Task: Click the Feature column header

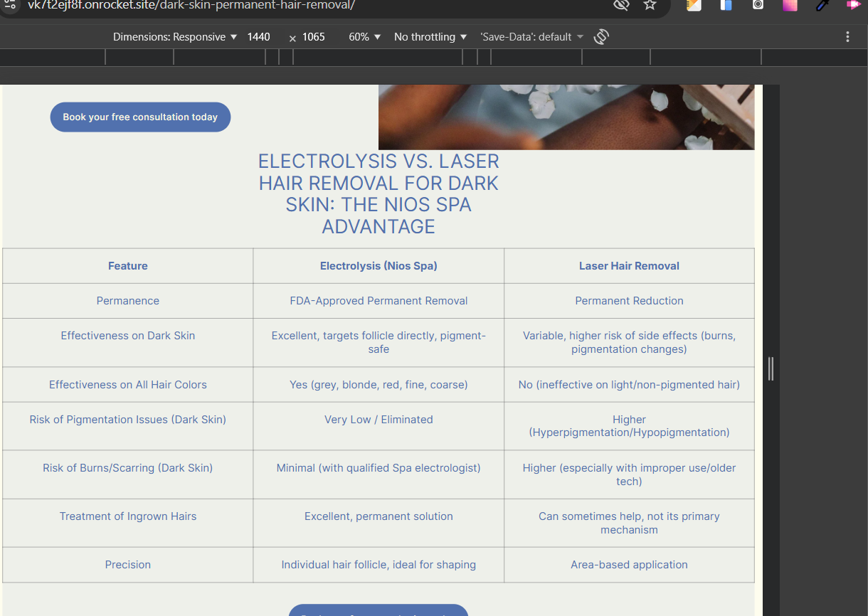Action: tap(128, 266)
